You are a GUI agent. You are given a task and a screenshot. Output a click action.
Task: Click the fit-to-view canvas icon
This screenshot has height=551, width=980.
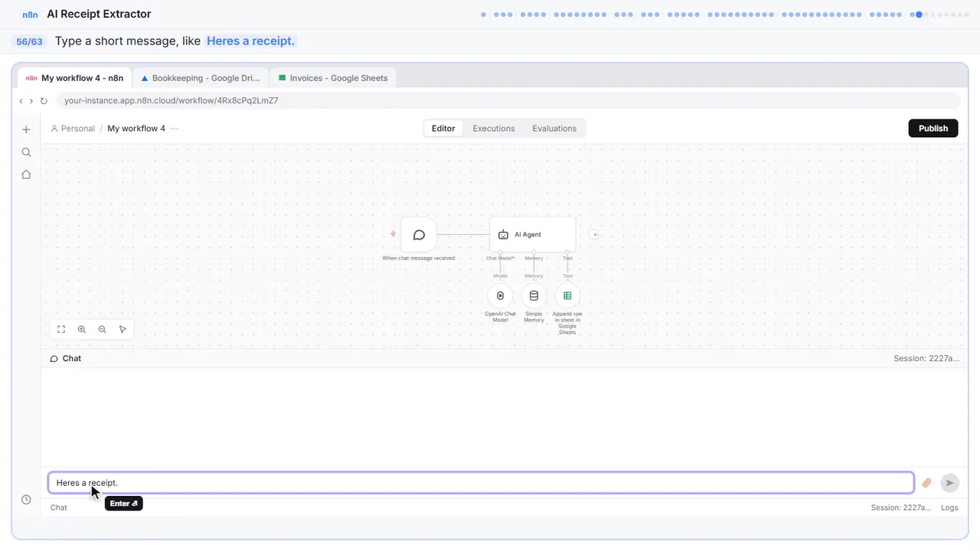61,329
